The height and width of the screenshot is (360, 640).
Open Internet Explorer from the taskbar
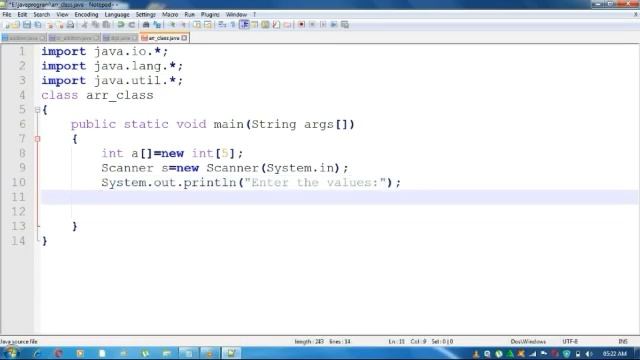36,353
